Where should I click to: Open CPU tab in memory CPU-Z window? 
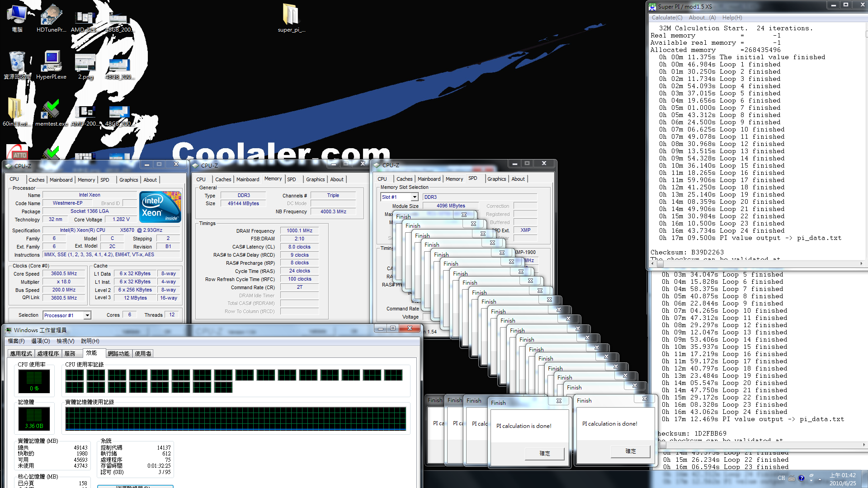point(201,179)
